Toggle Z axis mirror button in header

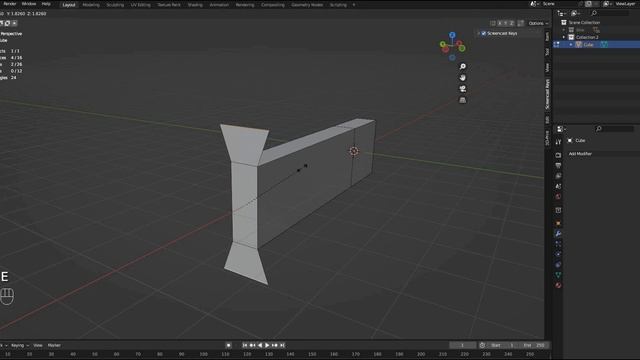[511, 23]
